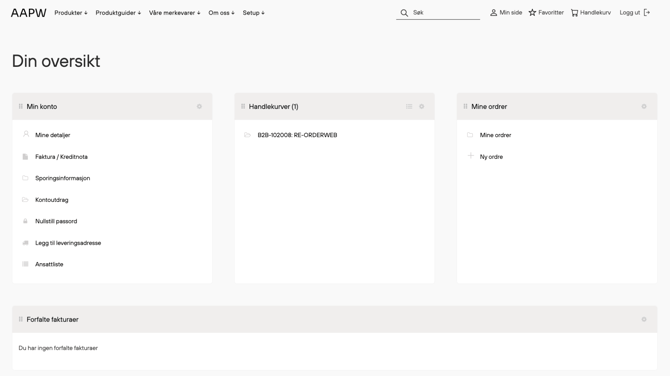The width and height of the screenshot is (670, 376).
Task: Open the Handlekurv link
Action: tap(595, 13)
